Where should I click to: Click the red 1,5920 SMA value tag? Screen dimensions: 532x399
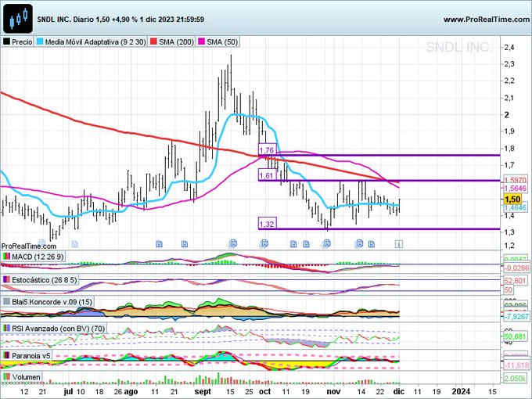515,180
